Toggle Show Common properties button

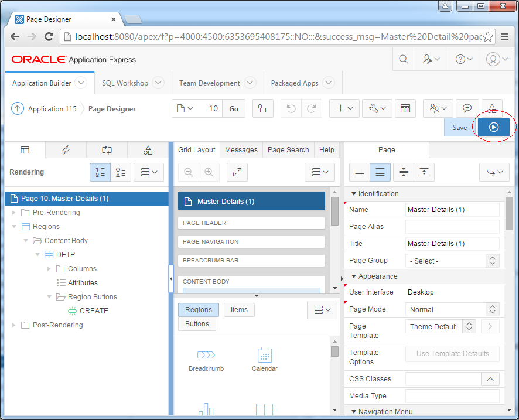click(x=360, y=172)
